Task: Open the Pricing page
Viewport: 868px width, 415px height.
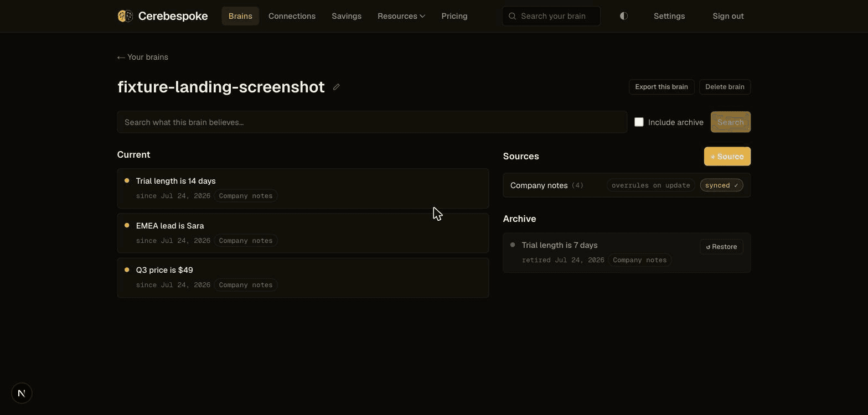Action: 454,16
